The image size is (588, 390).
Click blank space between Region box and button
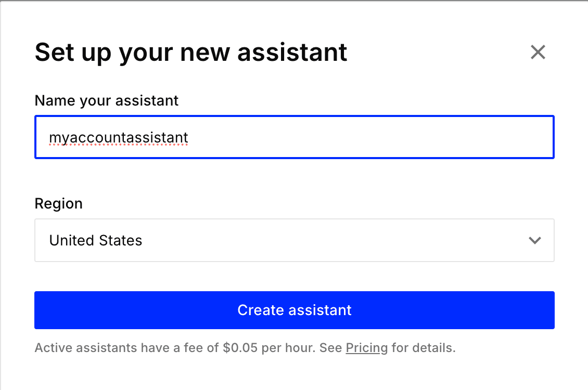tap(294, 276)
